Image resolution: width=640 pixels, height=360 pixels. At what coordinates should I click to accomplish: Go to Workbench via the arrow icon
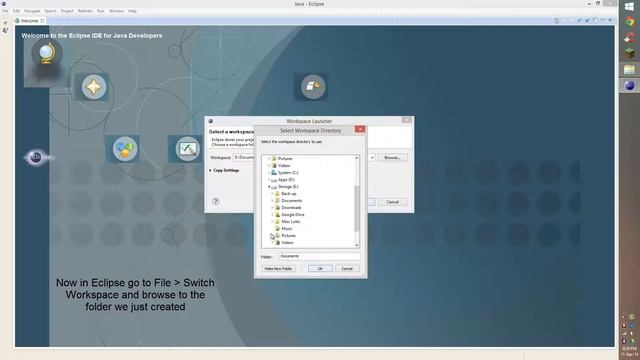[313, 86]
